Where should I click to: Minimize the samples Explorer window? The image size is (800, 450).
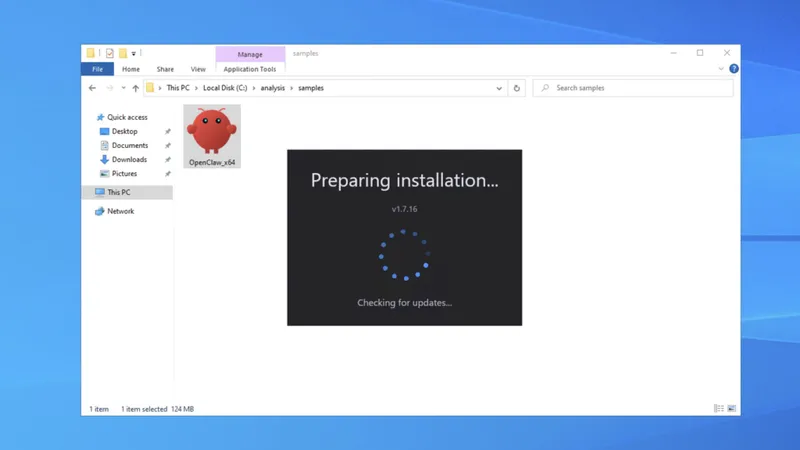pyautogui.click(x=673, y=53)
